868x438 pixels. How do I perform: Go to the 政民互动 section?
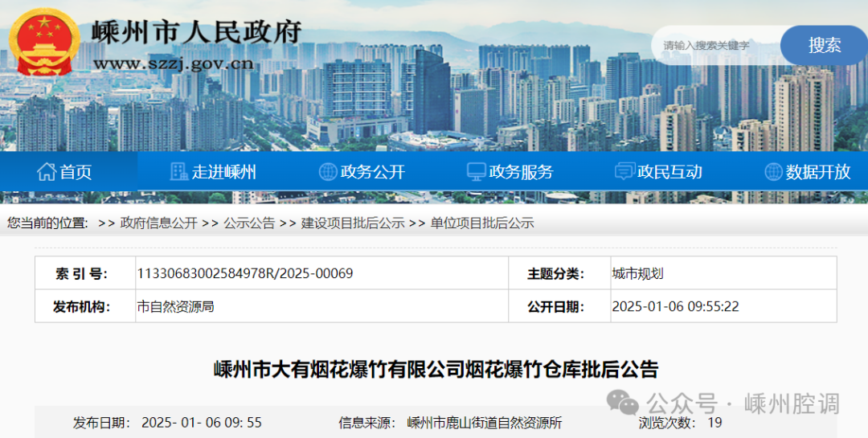(x=669, y=172)
